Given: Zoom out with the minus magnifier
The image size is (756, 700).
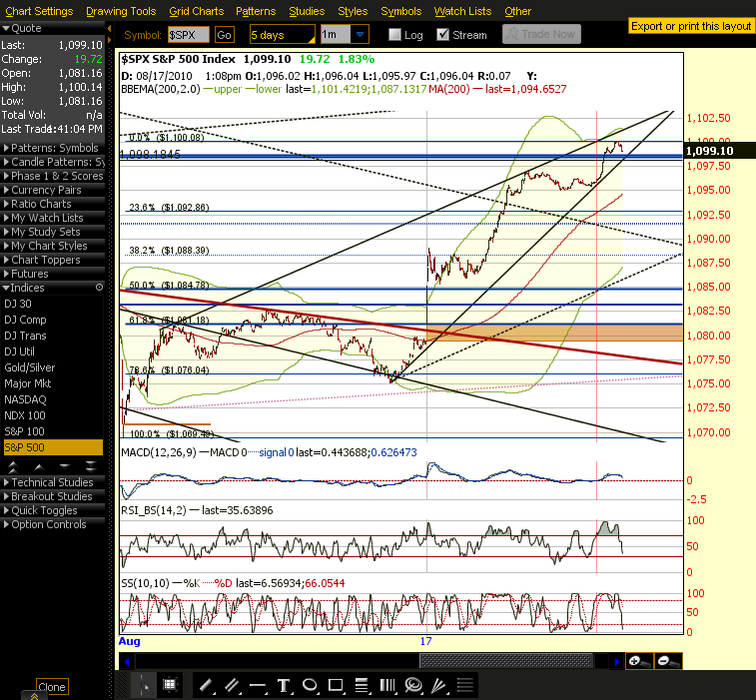Looking at the screenshot, I should (668, 662).
